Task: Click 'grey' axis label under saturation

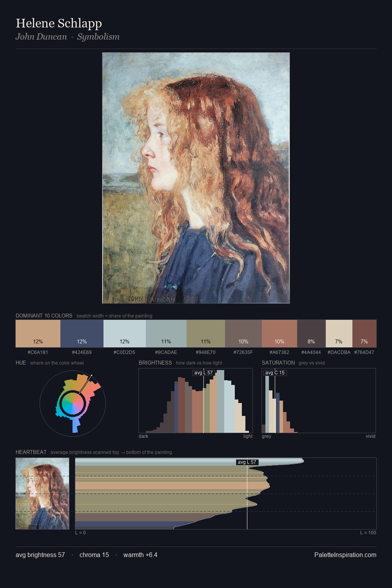Action: pyautogui.click(x=267, y=436)
